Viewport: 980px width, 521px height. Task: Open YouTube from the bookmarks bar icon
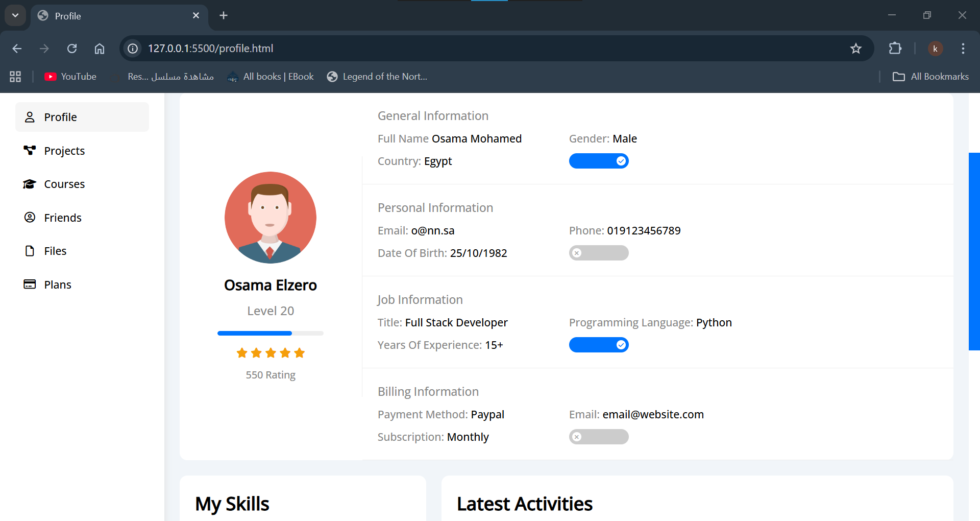pyautogui.click(x=51, y=76)
